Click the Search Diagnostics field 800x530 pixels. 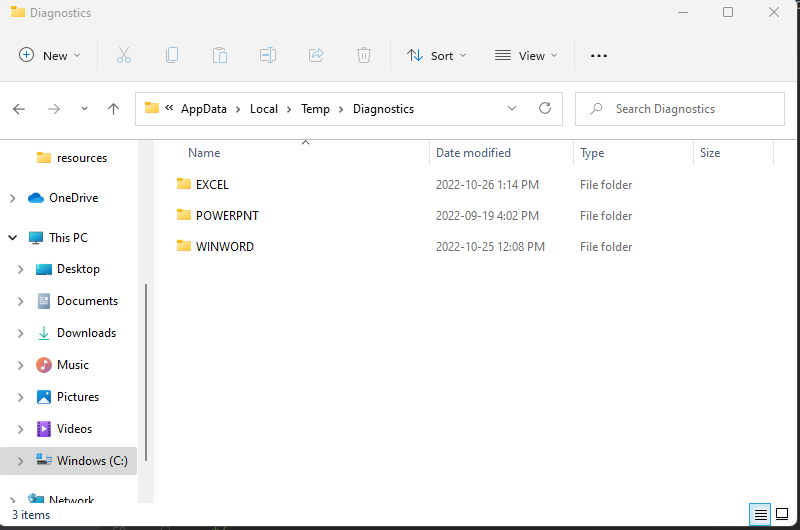coord(672,109)
